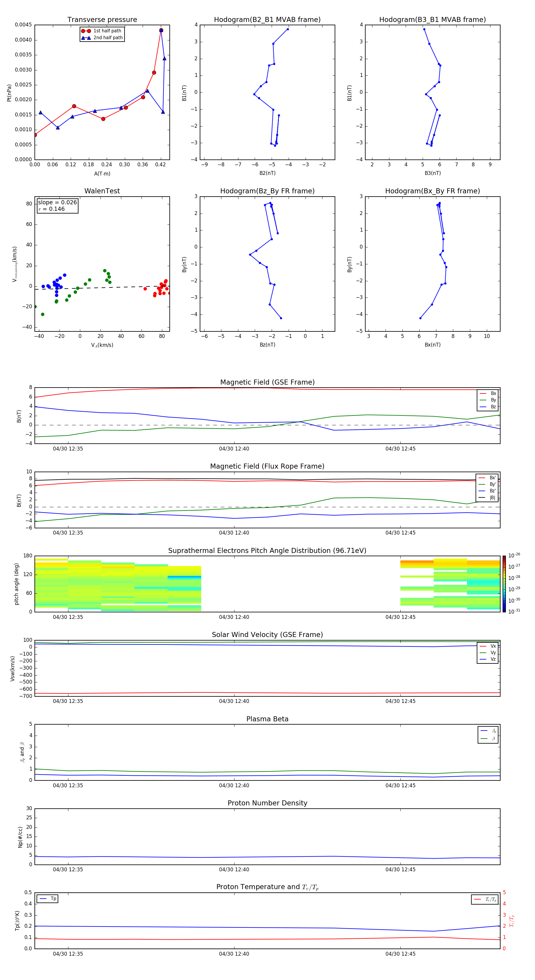Click the 'A(T·m)' axis label
535x980 pixels.
(102, 174)
